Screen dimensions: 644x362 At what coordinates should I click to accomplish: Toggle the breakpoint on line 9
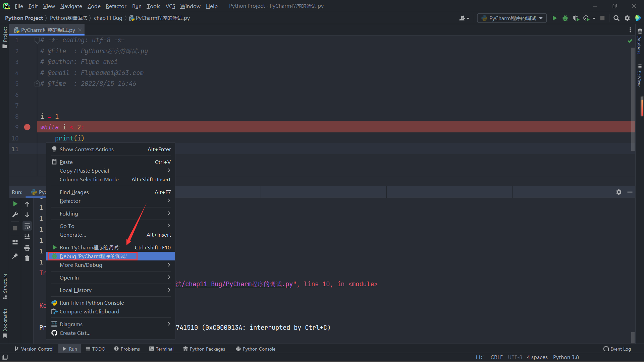pos(27,127)
